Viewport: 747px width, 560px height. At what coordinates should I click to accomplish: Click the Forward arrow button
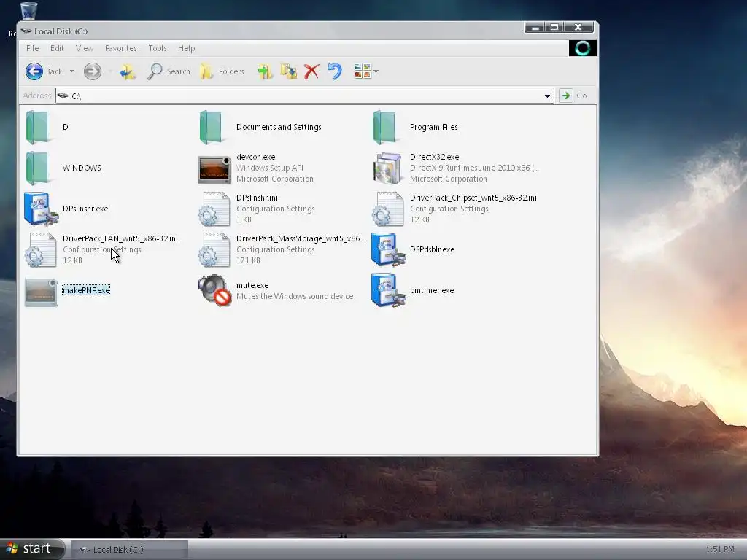pos(93,71)
